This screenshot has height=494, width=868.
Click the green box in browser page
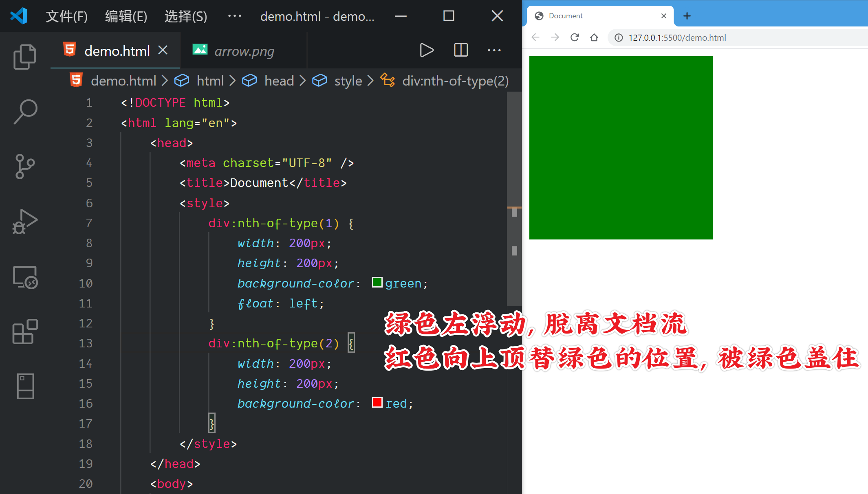621,148
